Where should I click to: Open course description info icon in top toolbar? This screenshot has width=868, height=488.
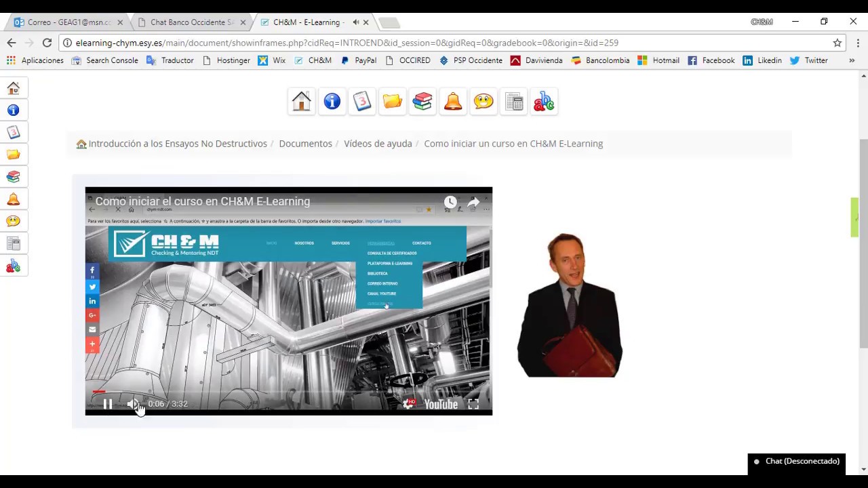coord(332,102)
